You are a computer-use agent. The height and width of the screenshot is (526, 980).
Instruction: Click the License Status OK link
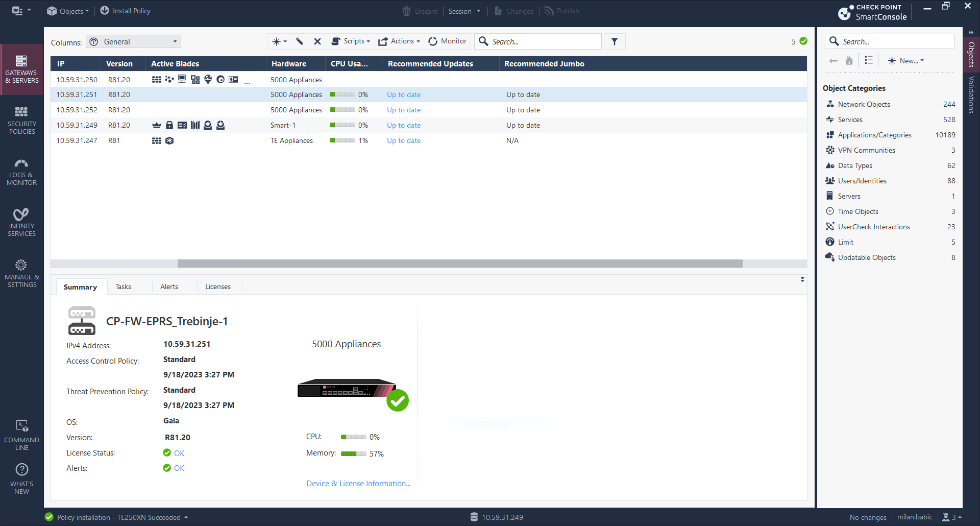pyautogui.click(x=179, y=453)
